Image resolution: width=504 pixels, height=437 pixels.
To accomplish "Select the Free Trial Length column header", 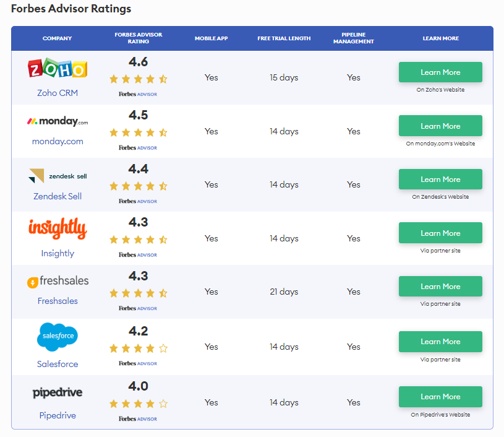I will tap(284, 38).
